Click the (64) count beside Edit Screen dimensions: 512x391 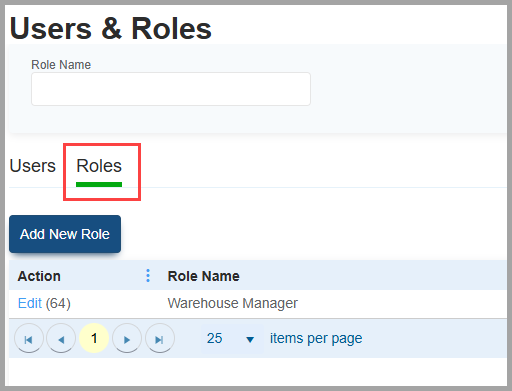click(x=58, y=304)
